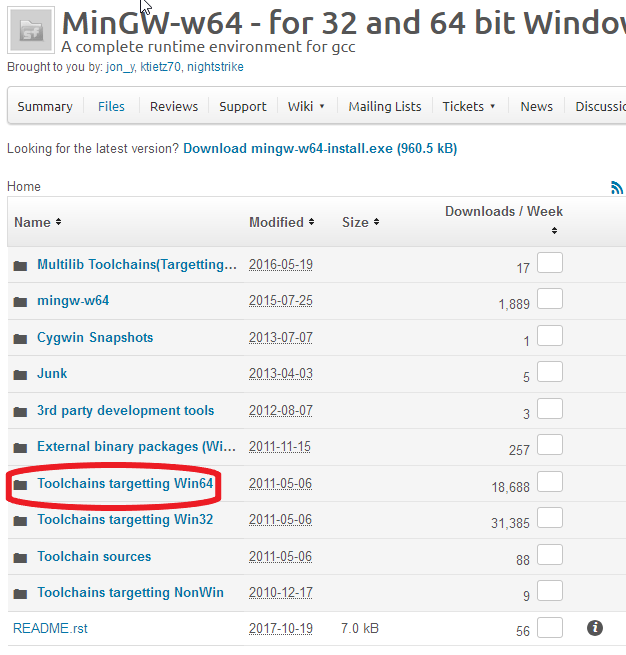This screenshot has width=626, height=655.
Task: Download mingw-w64-install.exe latest version link
Action: pyautogui.click(x=320, y=149)
